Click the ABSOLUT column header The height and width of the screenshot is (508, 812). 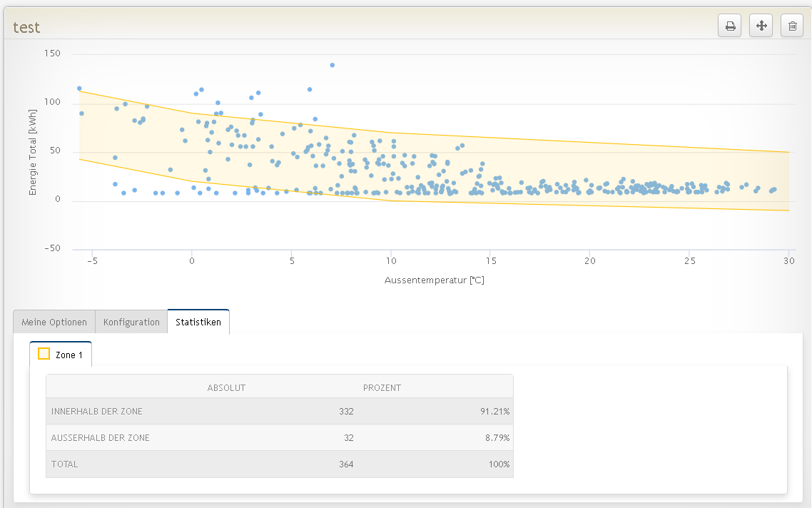[226, 388]
